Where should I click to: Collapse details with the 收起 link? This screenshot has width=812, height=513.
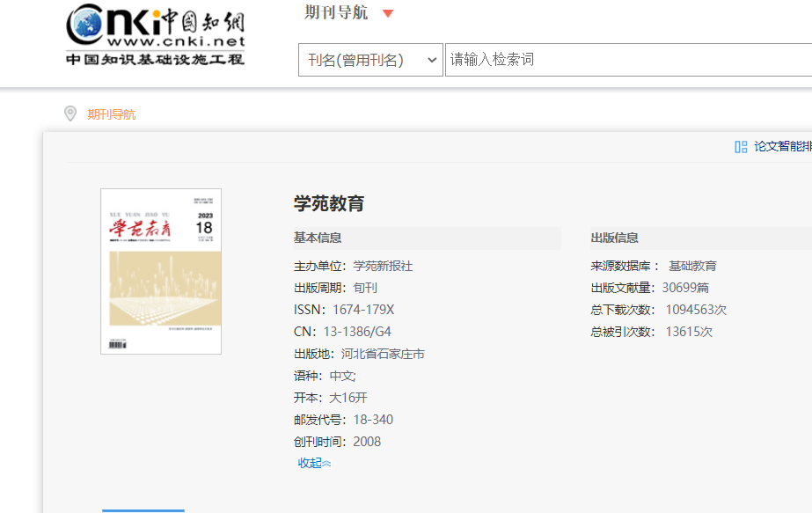[314, 463]
